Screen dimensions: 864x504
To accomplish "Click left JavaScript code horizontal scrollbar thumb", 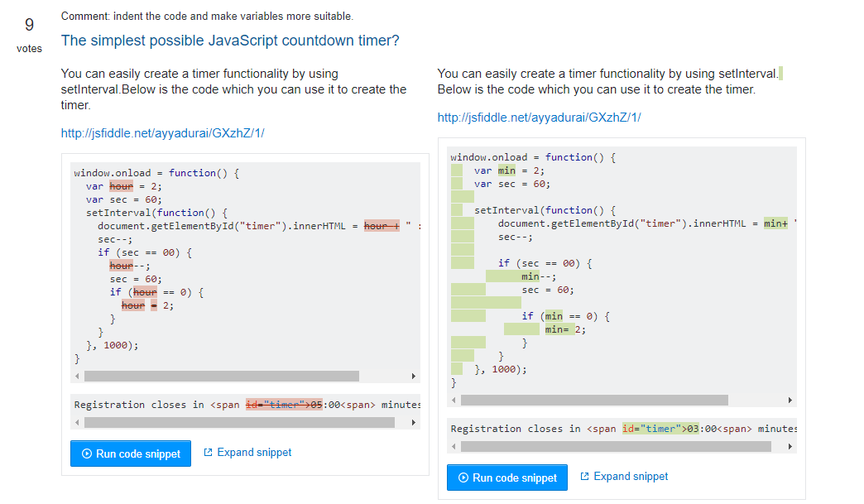I will pos(222,377).
